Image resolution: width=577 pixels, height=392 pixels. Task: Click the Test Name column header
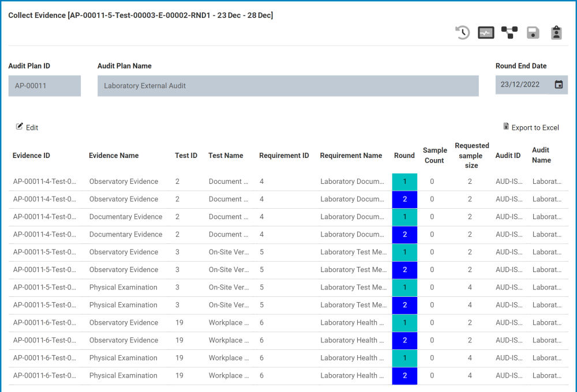(226, 156)
